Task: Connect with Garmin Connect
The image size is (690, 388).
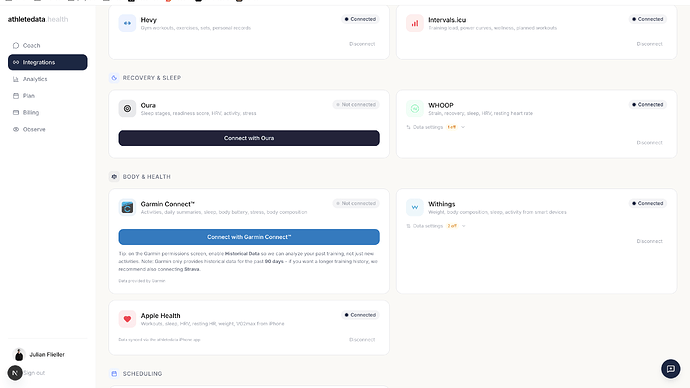Action: click(x=249, y=237)
